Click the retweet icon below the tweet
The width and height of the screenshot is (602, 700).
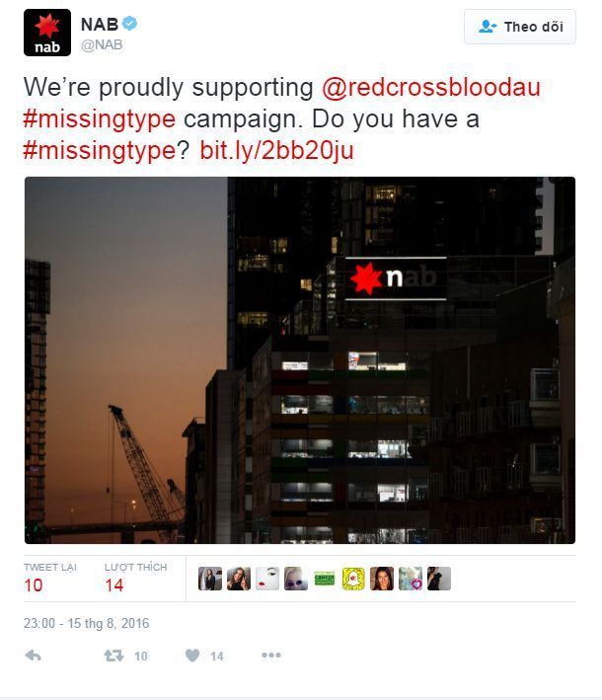pos(113,656)
